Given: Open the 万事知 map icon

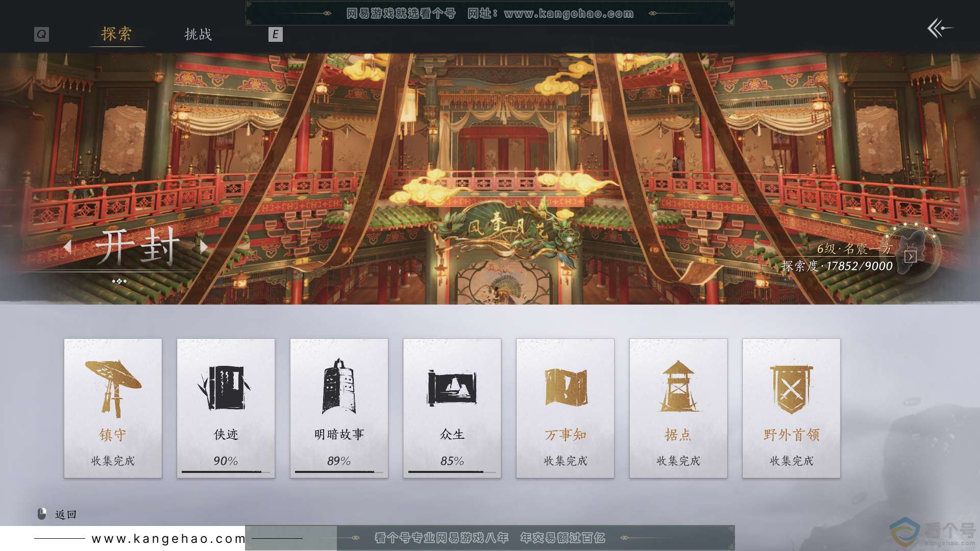Looking at the screenshot, I should click(x=566, y=387).
